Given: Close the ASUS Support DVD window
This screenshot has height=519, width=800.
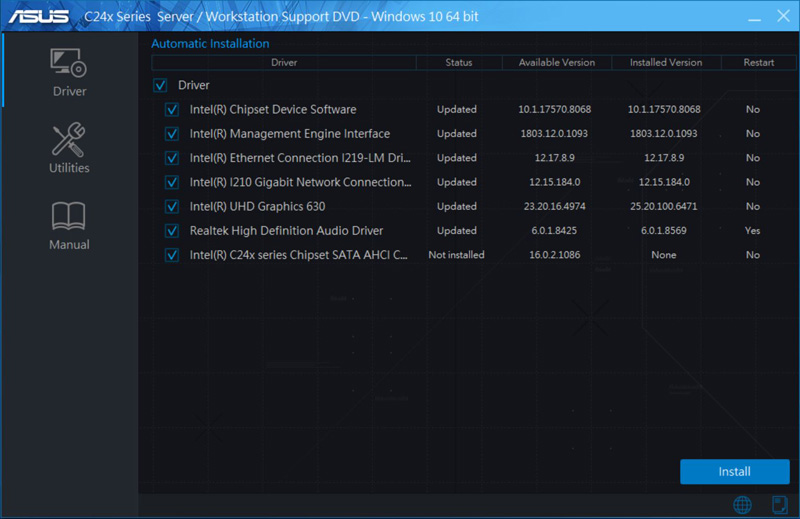Looking at the screenshot, I should 784,16.
